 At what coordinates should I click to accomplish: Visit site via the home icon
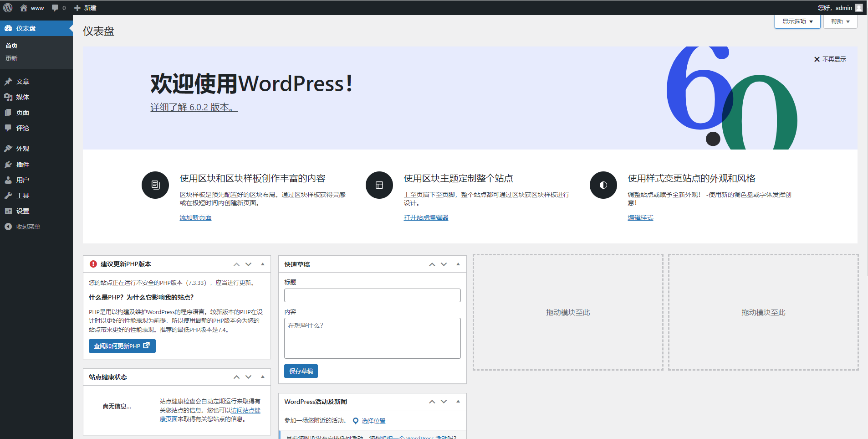coord(24,8)
